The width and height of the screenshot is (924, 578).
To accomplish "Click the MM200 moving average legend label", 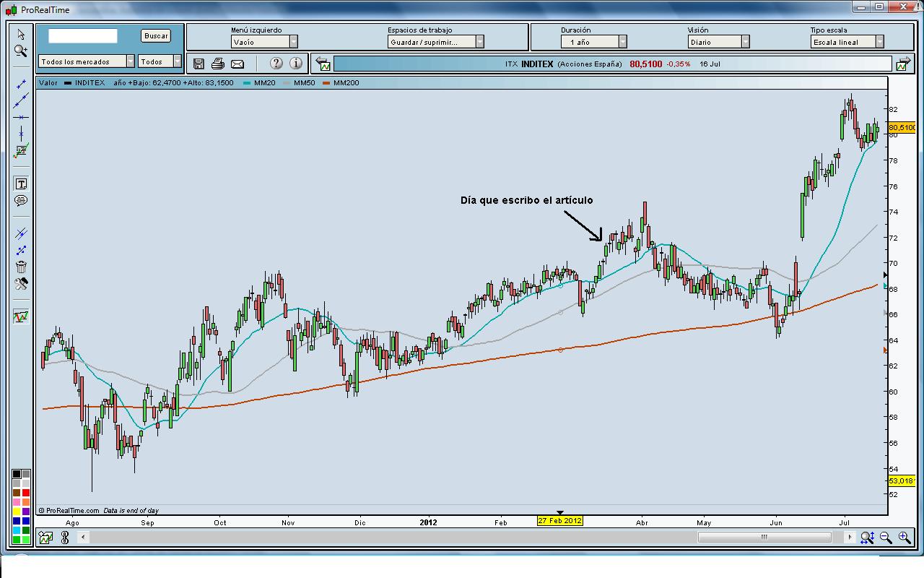I will coord(346,83).
